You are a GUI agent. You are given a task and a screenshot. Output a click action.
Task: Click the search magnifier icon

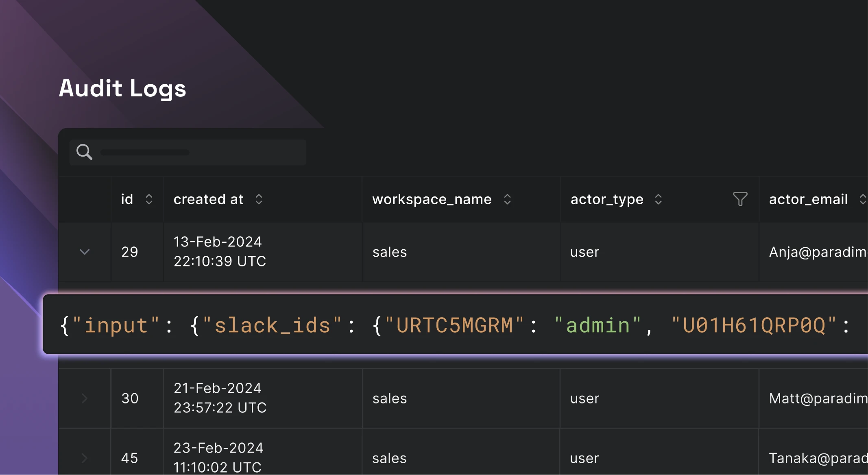click(x=84, y=152)
